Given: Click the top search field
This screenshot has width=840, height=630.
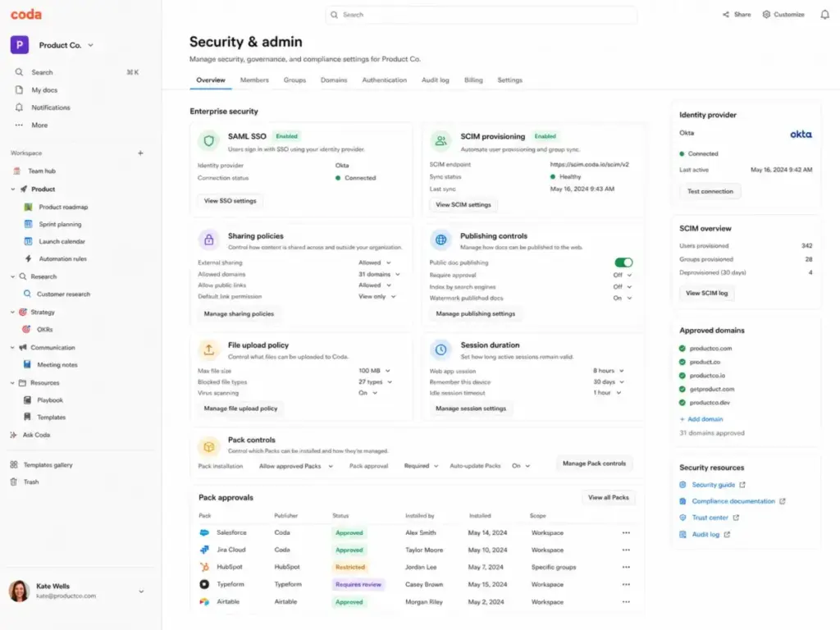Looking at the screenshot, I should click(x=481, y=15).
